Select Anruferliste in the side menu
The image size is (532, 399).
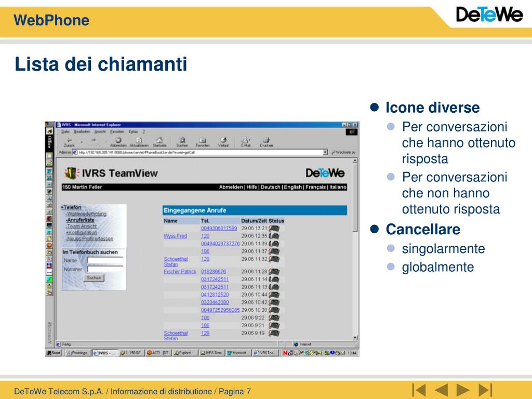(80, 220)
